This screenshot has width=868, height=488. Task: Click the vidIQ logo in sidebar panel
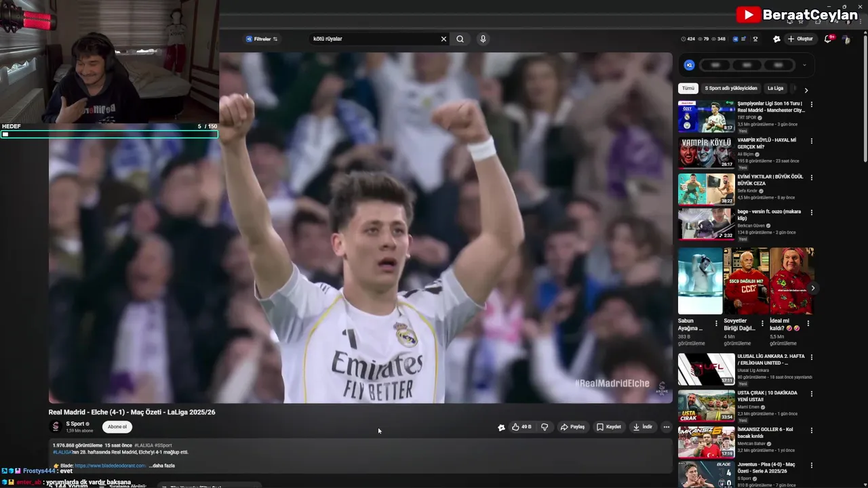tap(689, 65)
